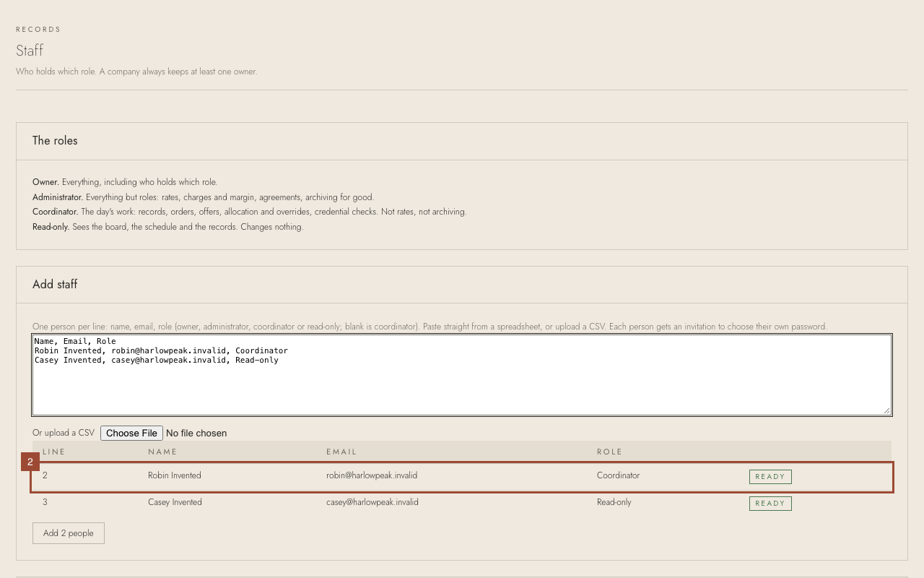Screen dimensions: 924x578
Task: Click the 'Owner.' role description line
Action: point(125,182)
